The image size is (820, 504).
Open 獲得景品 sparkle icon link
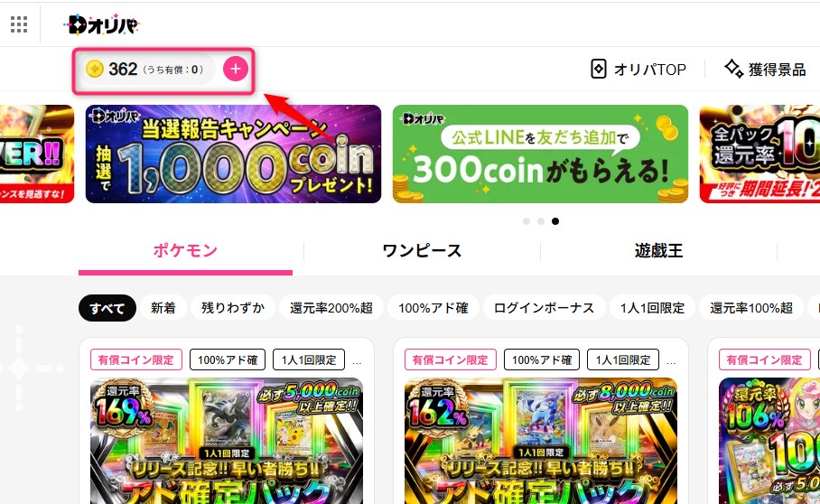point(733,69)
